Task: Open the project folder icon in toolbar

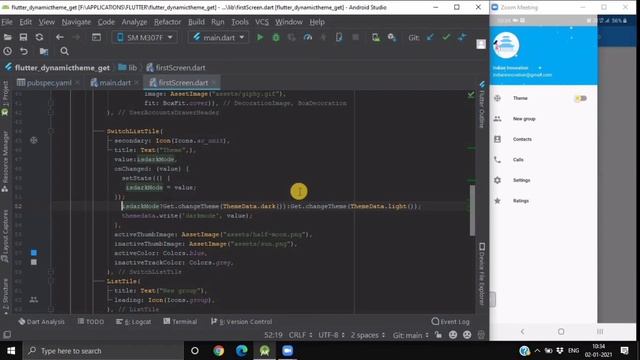Action: pyautogui.click(x=7, y=37)
